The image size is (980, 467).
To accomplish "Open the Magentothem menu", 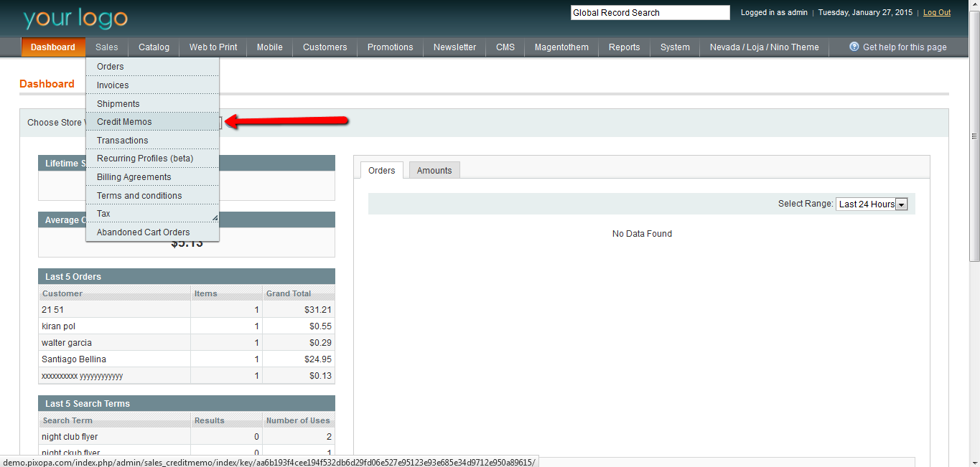I will click(x=562, y=47).
